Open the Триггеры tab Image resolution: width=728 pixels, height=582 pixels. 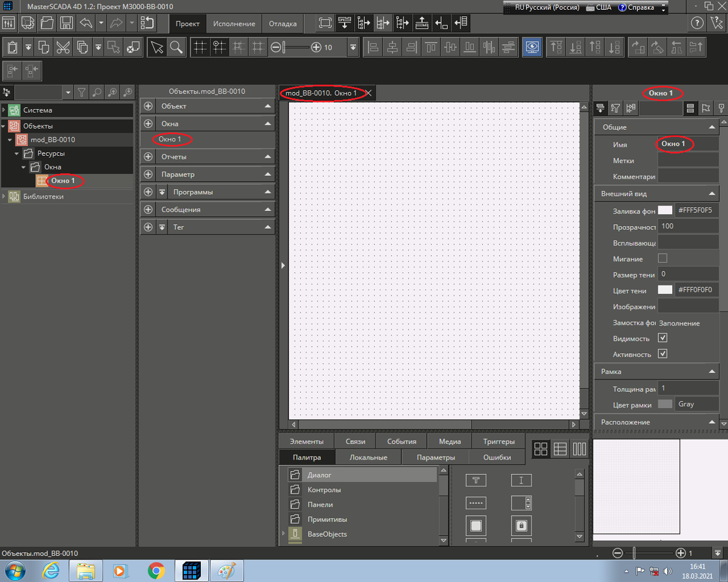pyautogui.click(x=499, y=441)
